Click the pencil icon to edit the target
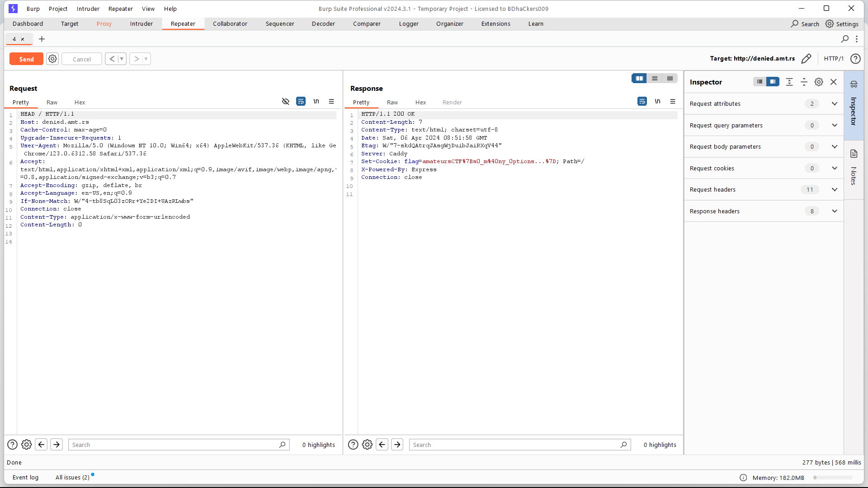The width and height of the screenshot is (868, 488). click(806, 59)
